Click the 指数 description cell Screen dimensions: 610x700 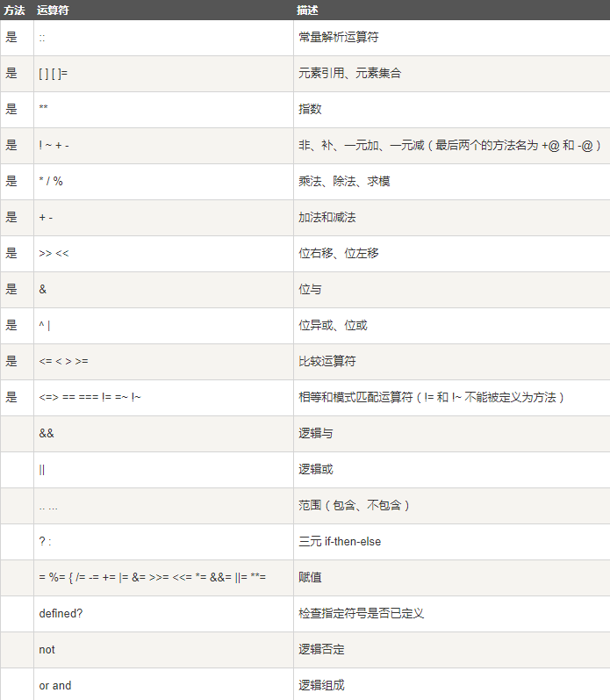pyautogui.click(x=311, y=110)
